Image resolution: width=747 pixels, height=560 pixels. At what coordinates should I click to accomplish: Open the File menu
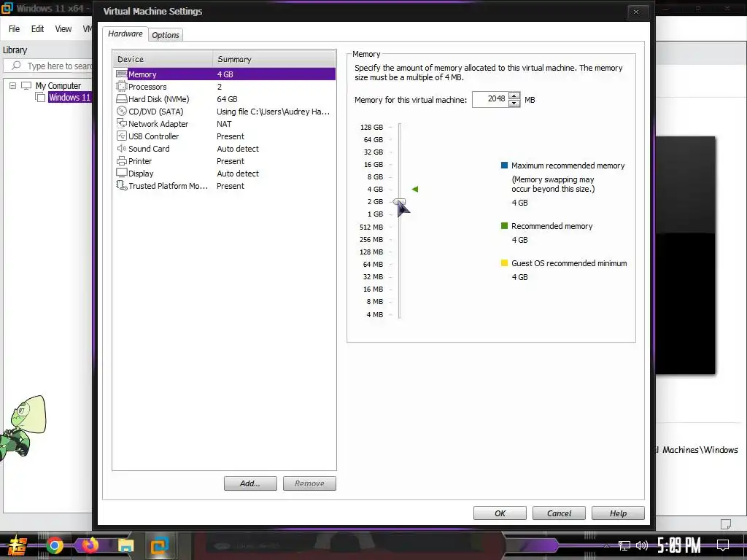(15, 29)
